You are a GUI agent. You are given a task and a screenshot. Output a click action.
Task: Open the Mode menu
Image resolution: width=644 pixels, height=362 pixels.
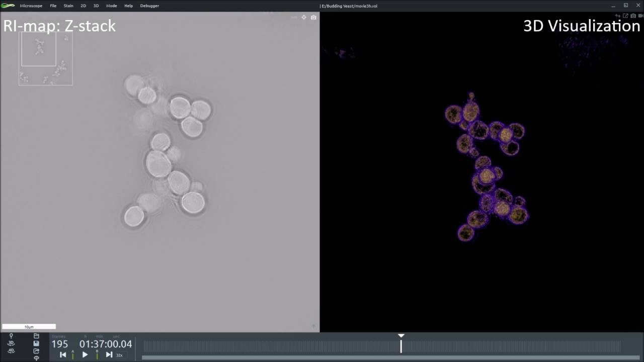click(x=112, y=6)
